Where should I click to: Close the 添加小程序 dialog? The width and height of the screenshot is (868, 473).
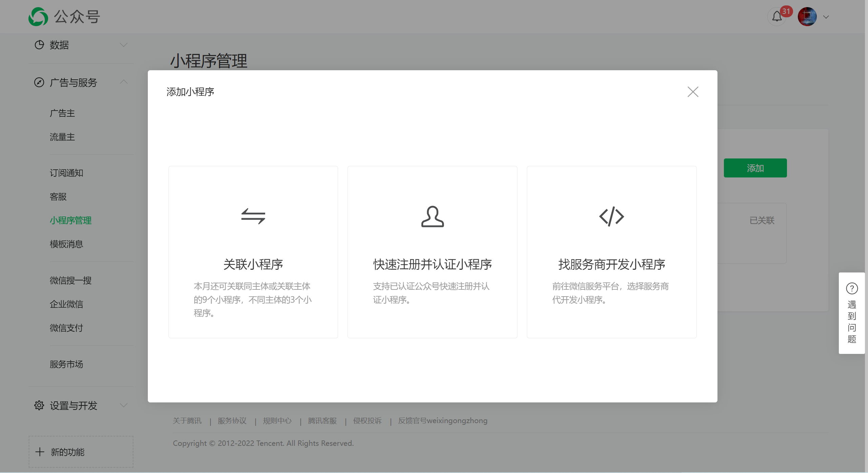pyautogui.click(x=693, y=92)
